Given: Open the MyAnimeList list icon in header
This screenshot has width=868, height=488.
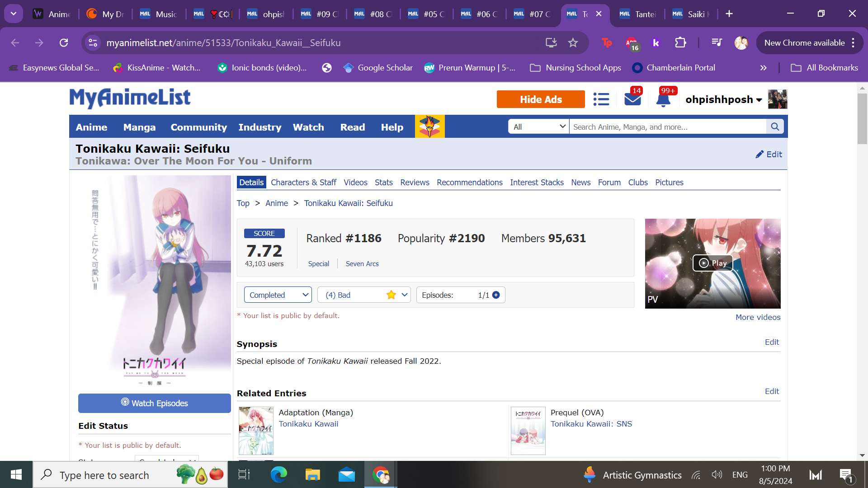Looking at the screenshot, I should [601, 99].
